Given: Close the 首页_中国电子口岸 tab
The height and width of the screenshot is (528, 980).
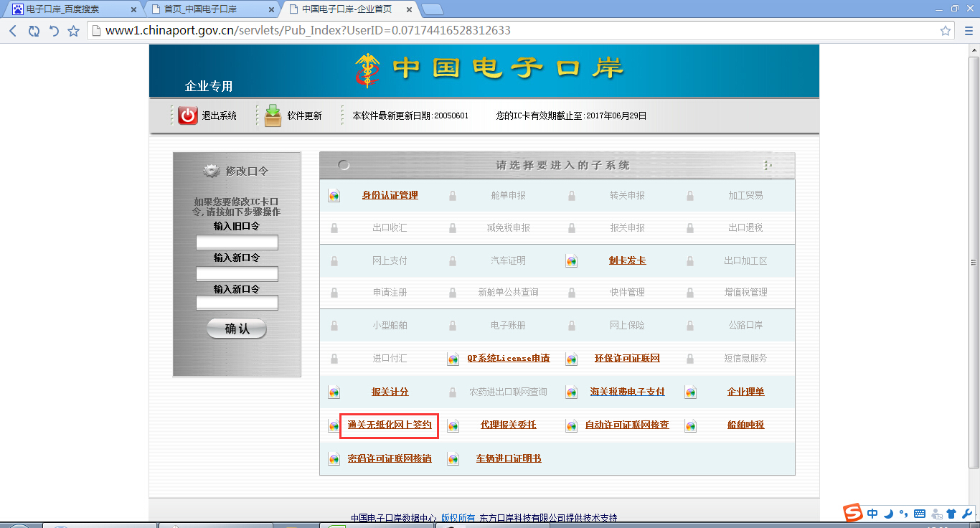Looking at the screenshot, I should point(270,10).
